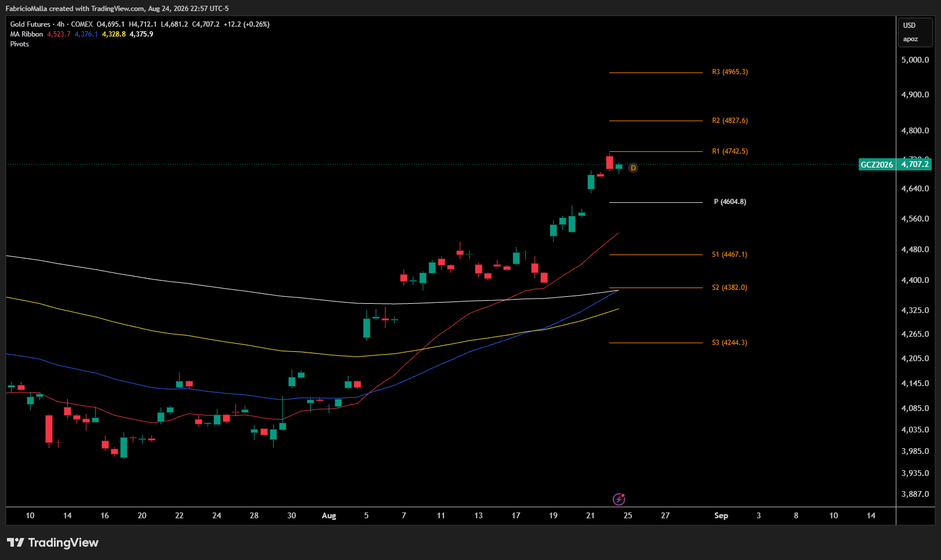Click the 4,560.0 price axis label

[915, 219]
